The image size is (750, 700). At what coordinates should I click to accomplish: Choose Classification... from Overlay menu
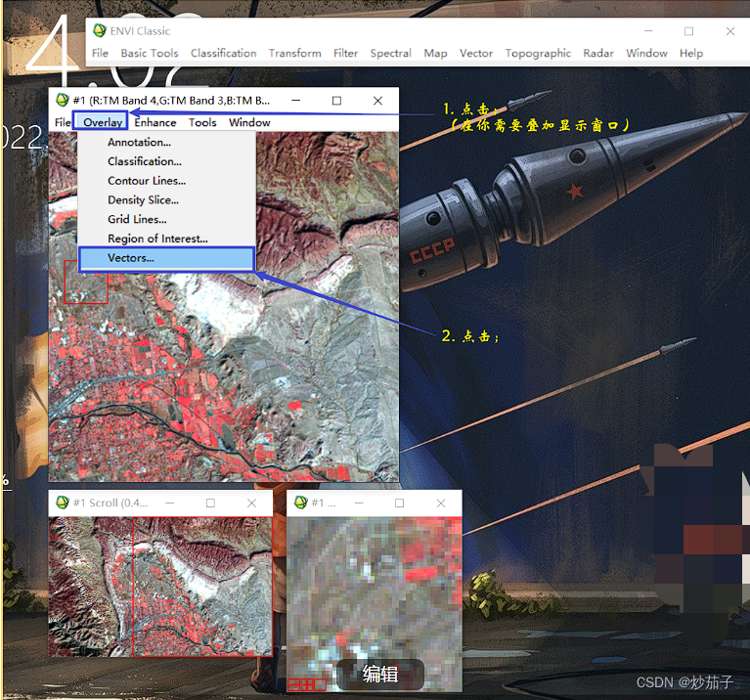145,161
